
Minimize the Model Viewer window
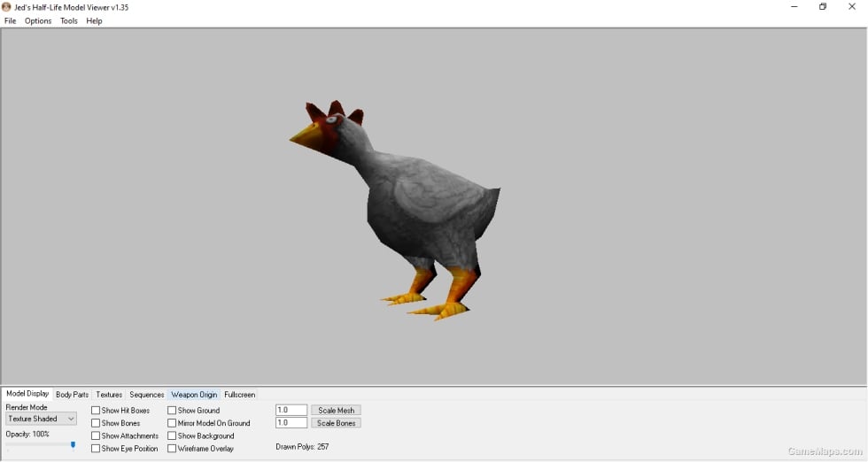click(x=794, y=7)
